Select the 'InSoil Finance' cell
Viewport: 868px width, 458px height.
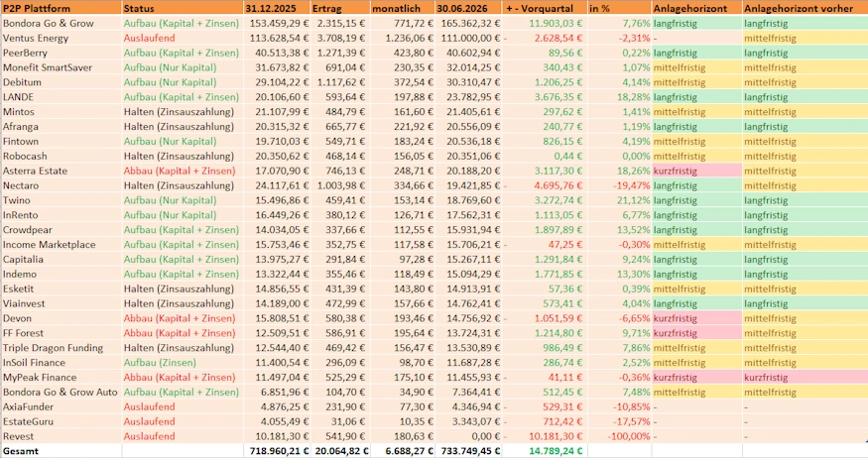point(61,362)
